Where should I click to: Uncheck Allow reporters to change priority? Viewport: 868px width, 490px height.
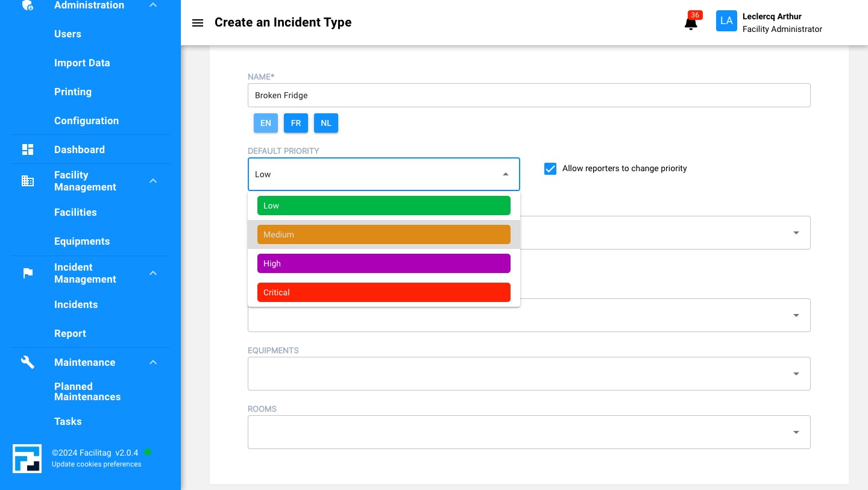pyautogui.click(x=550, y=169)
